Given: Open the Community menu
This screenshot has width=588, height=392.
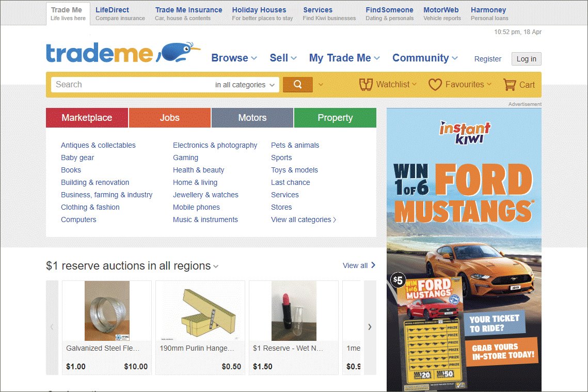Looking at the screenshot, I should [x=425, y=58].
